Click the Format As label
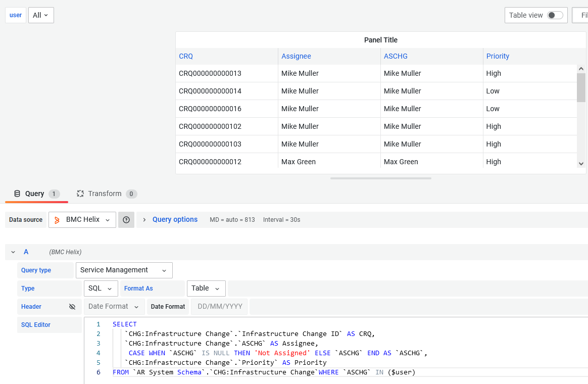The width and height of the screenshot is (588, 384). point(138,289)
